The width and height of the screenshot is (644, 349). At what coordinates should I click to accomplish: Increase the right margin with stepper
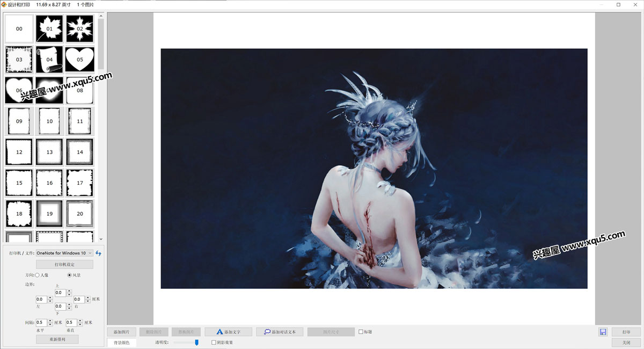tap(87, 298)
